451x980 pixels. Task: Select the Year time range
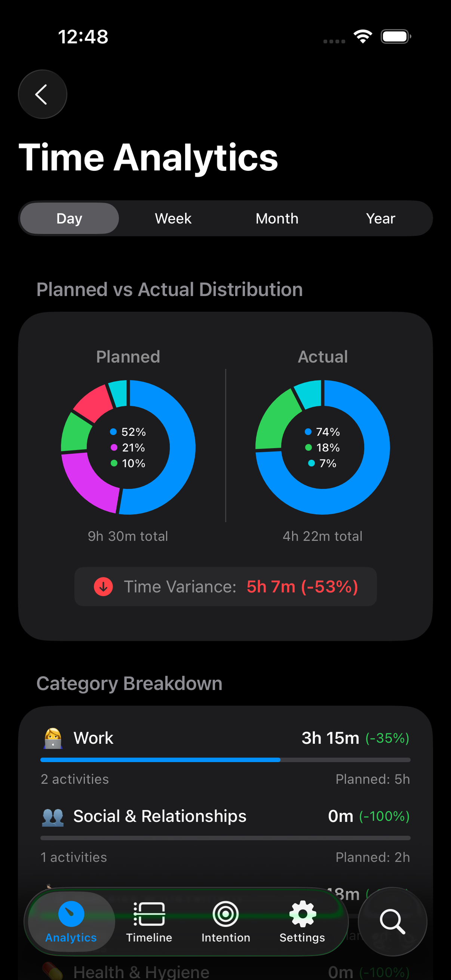click(380, 218)
